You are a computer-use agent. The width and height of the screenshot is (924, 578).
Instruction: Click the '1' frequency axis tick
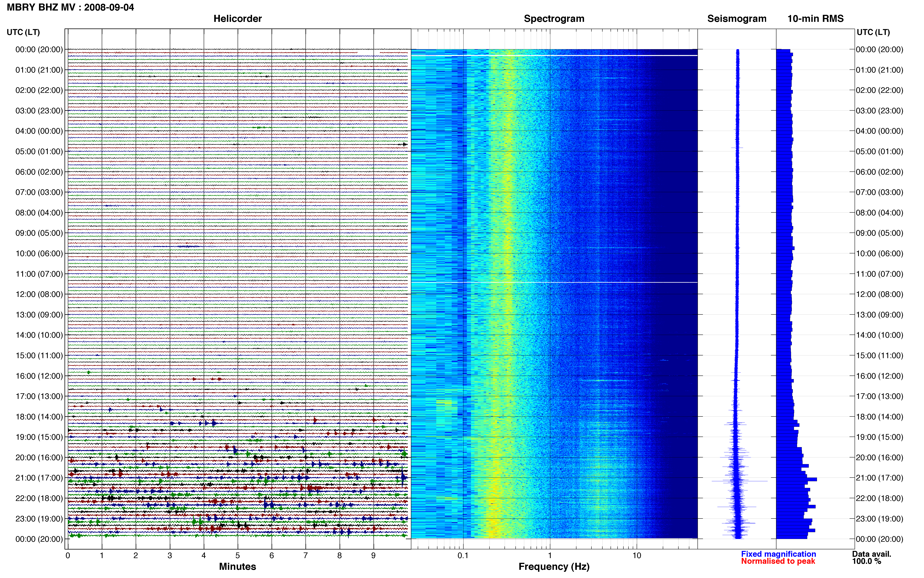pos(550,556)
